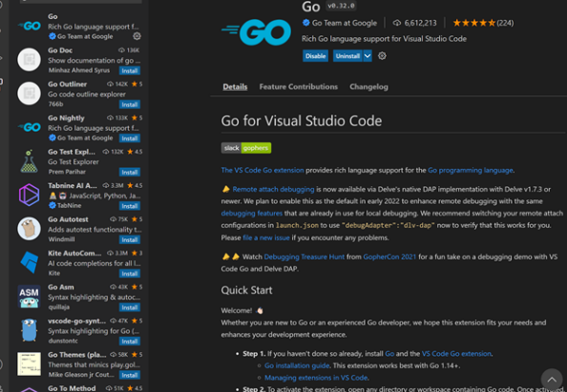Click the star rating (224)
Image resolution: width=567 pixels, height=392 pixels.
tap(483, 23)
